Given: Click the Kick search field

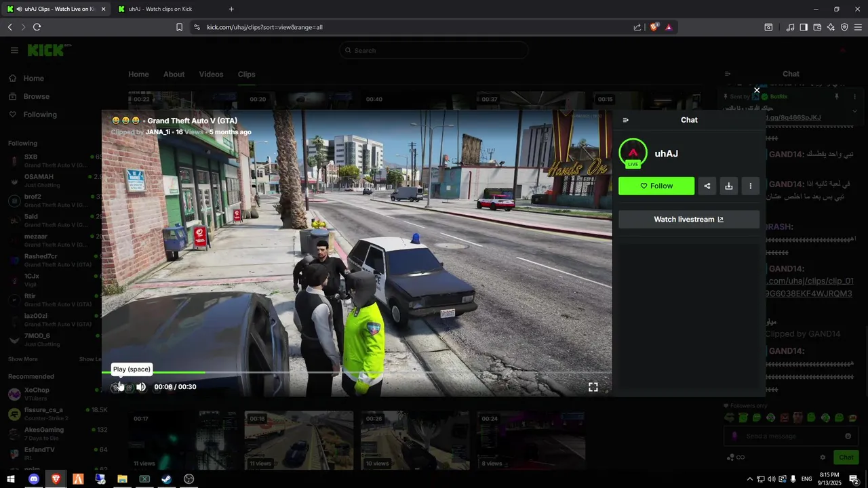Looking at the screenshot, I should (434, 50).
